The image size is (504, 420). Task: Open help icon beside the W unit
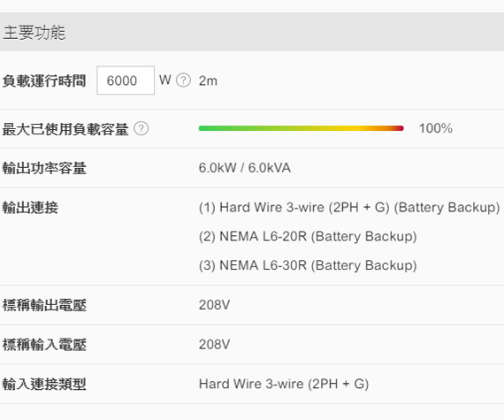click(184, 80)
